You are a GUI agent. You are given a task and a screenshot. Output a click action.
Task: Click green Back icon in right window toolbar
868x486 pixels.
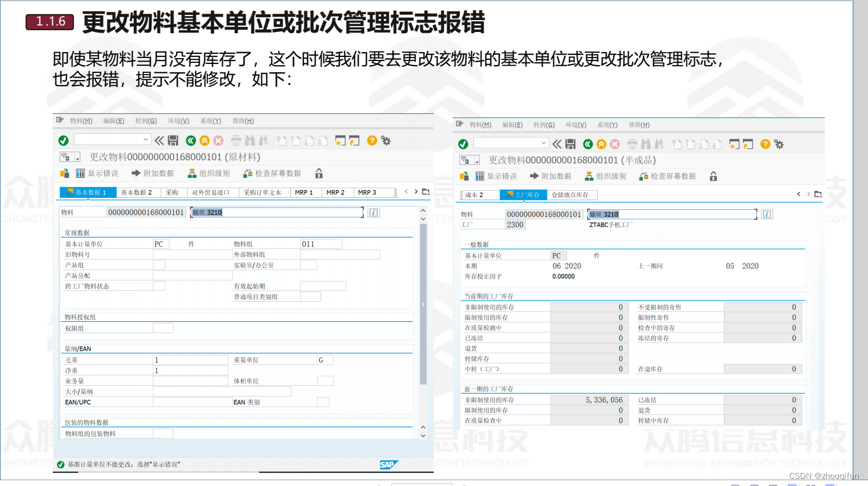tap(588, 144)
